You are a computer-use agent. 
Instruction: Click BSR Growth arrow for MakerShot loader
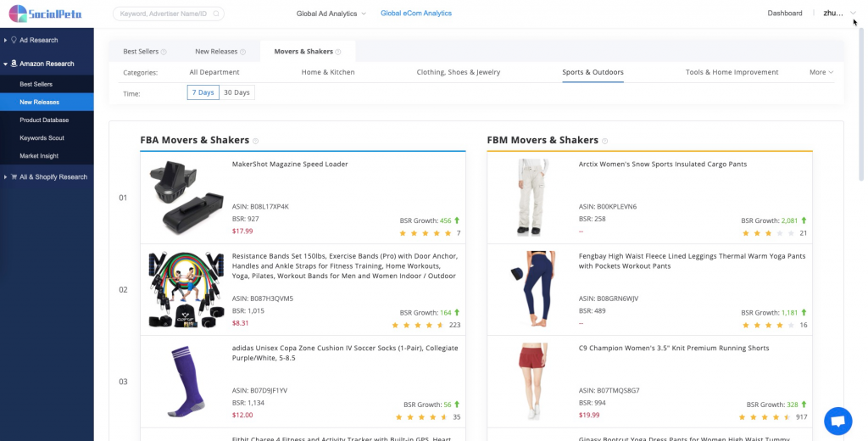click(457, 220)
